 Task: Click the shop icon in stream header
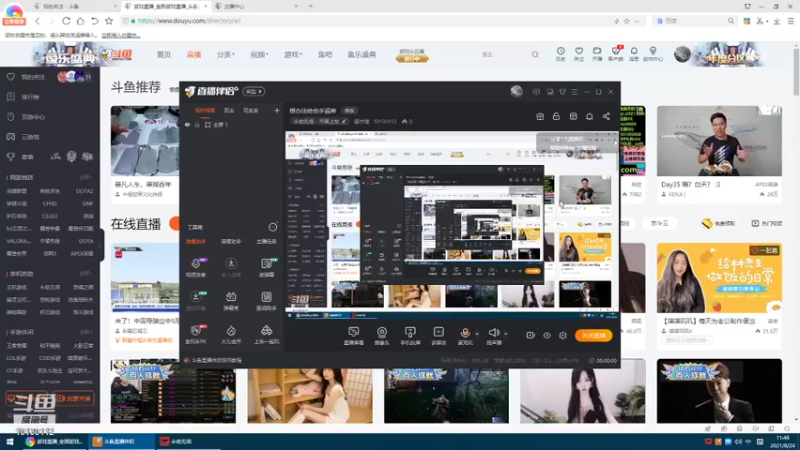click(x=573, y=116)
